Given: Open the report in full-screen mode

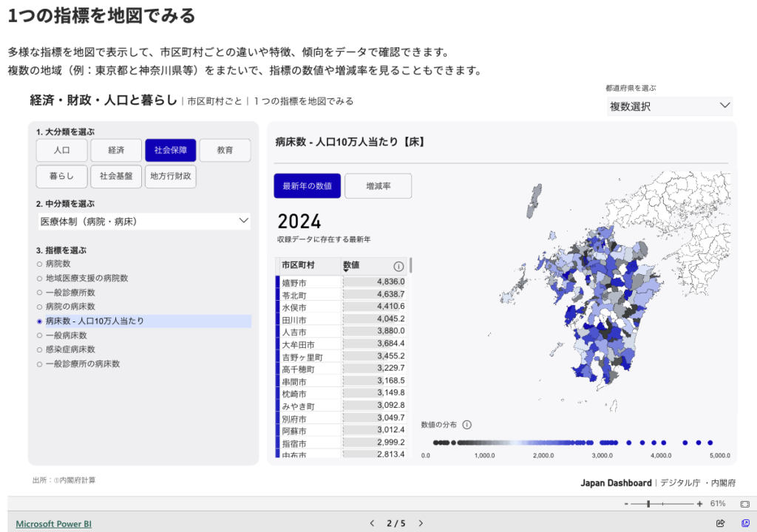Looking at the screenshot, I should click(x=745, y=523).
